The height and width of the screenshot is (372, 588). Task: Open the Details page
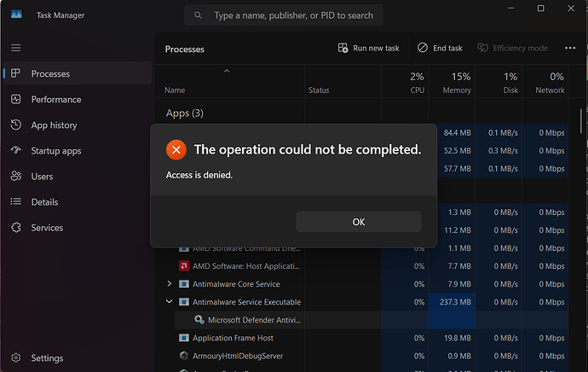43,202
